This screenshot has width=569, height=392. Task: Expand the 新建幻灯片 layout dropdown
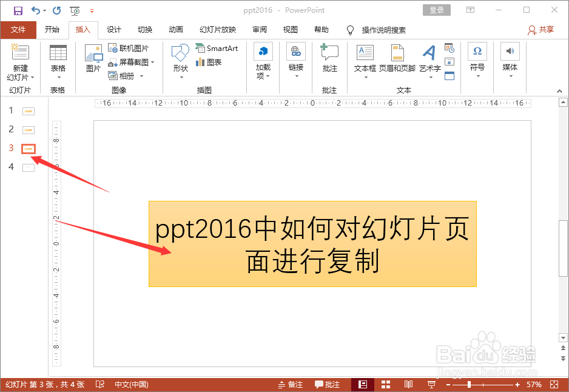21,77
